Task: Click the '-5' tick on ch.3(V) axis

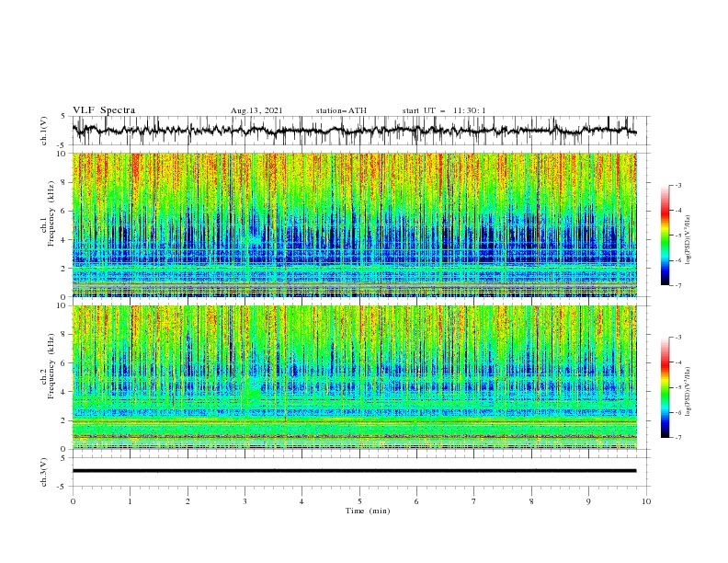Action: click(x=63, y=487)
